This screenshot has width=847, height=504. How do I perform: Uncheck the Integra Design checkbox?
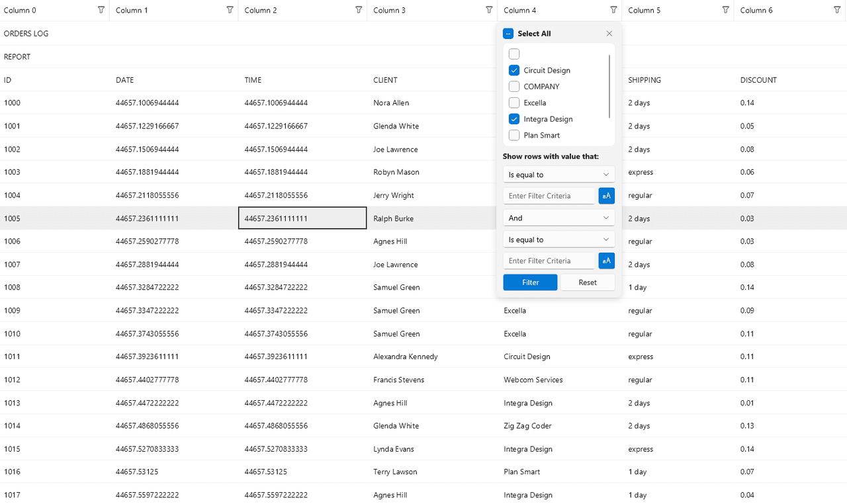(x=514, y=119)
